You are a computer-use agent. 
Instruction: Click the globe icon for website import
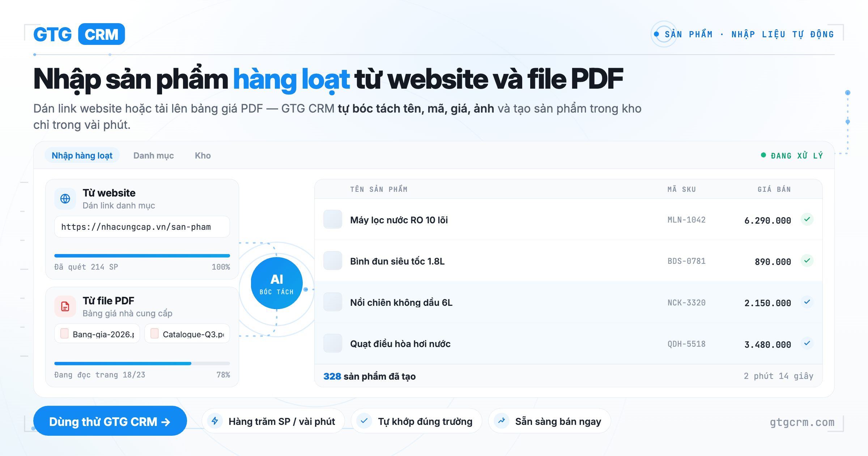coord(65,199)
